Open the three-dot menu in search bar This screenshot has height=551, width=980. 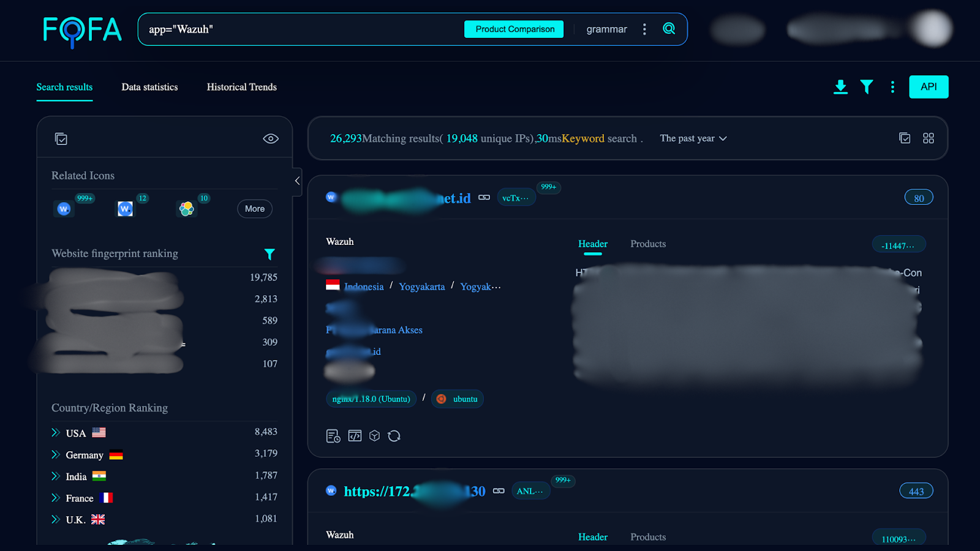coord(644,29)
